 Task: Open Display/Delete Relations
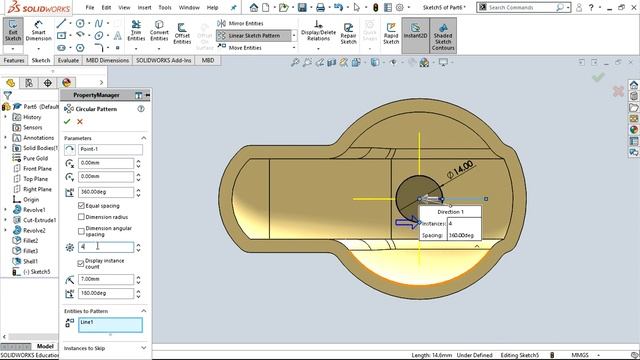[318, 31]
